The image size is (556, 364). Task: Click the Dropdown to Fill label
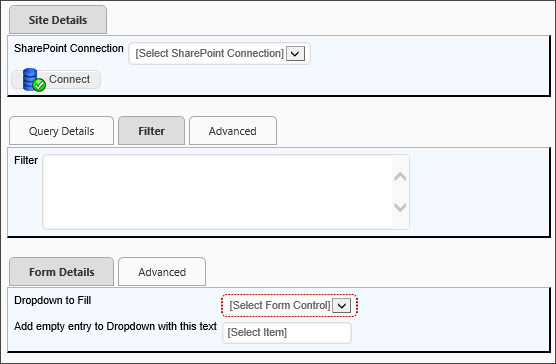(52, 301)
